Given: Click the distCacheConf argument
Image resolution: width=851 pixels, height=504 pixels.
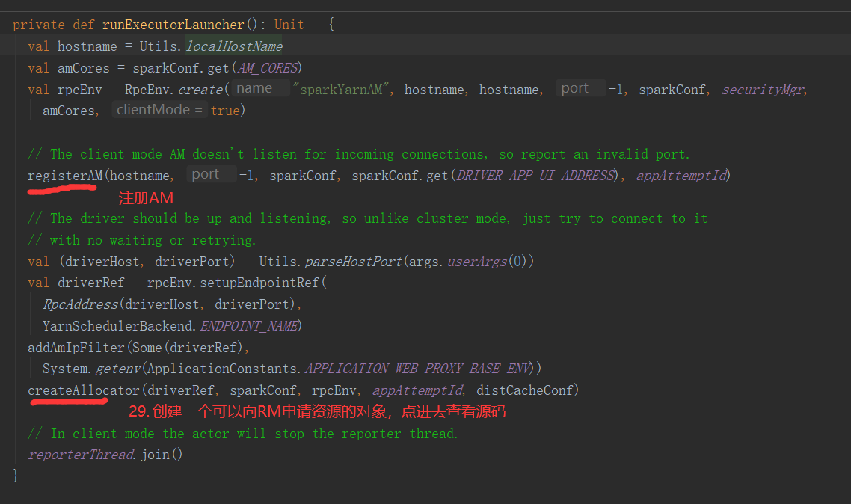Looking at the screenshot, I should 525,390.
